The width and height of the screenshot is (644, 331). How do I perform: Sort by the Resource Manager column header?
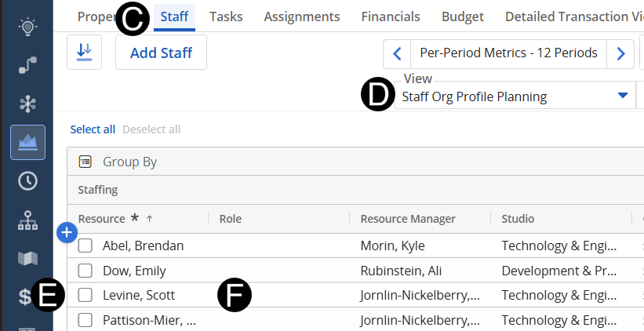pyautogui.click(x=408, y=219)
